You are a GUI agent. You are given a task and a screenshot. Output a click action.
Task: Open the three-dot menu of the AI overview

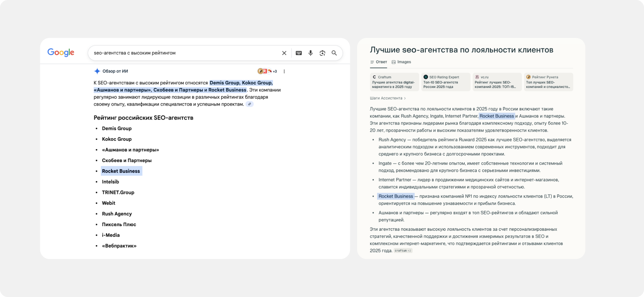(x=284, y=71)
